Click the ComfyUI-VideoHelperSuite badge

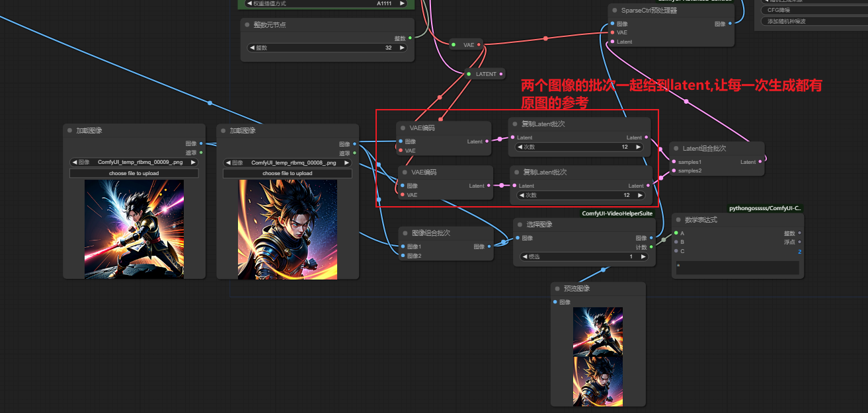(618, 213)
